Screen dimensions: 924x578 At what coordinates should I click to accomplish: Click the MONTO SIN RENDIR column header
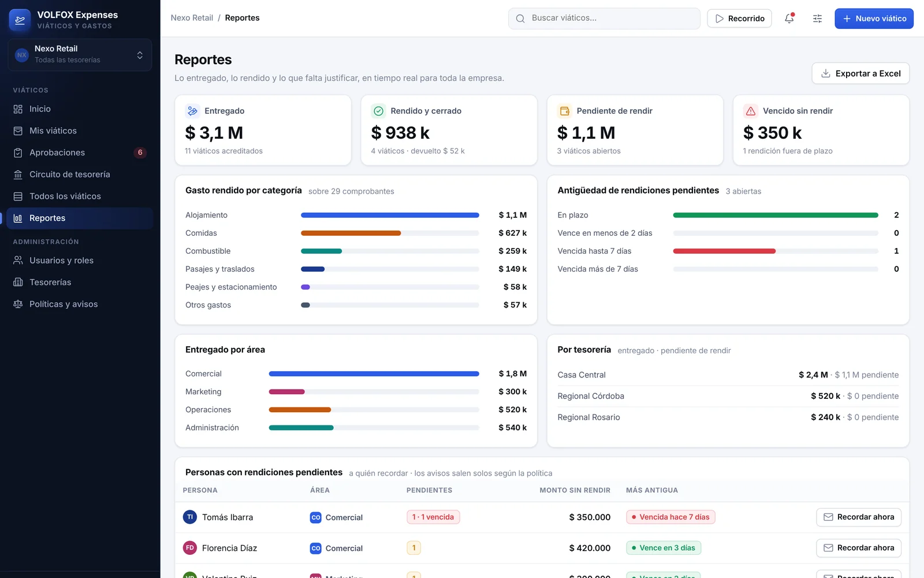[575, 490]
